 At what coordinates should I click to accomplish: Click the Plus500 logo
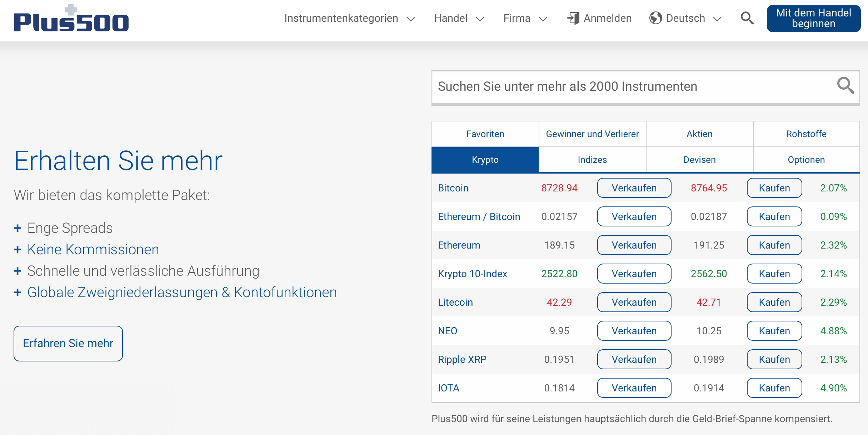(x=71, y=18)
